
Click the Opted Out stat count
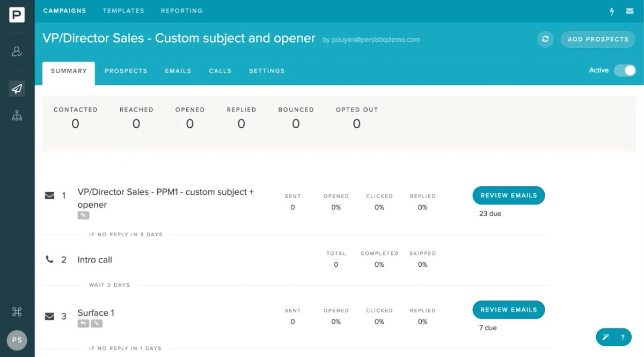coord(357,124)
